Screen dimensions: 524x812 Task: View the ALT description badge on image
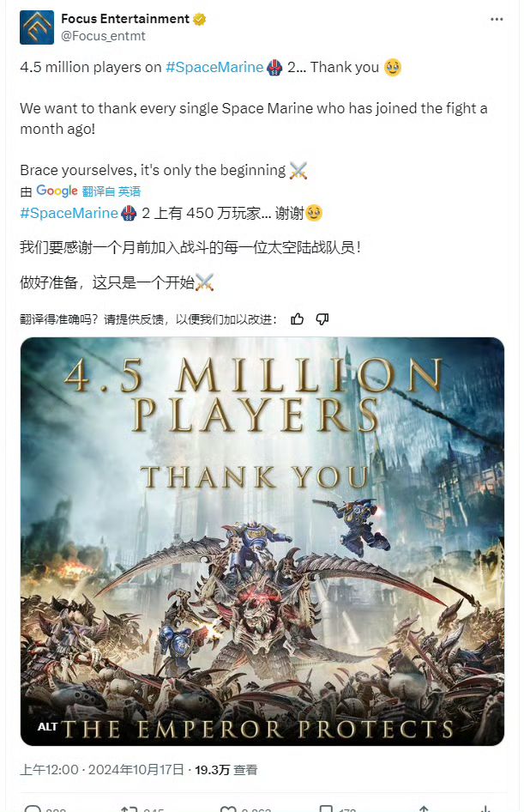tap(47, 726)
